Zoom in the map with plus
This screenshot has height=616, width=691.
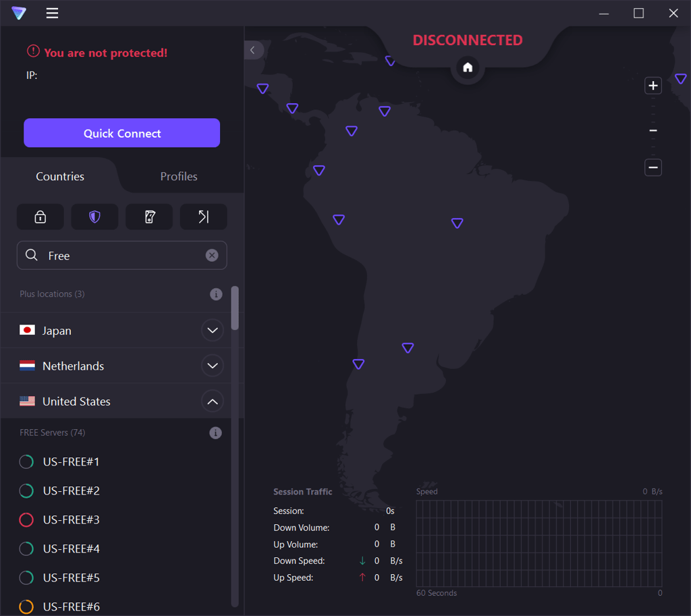click(653, 86)
